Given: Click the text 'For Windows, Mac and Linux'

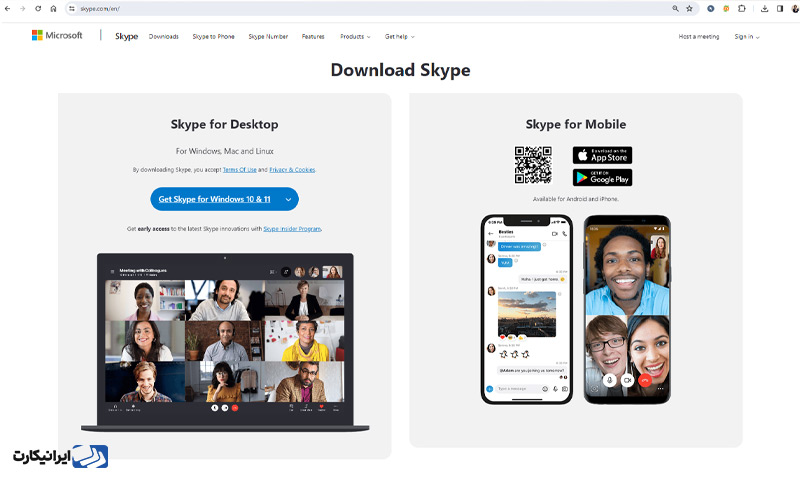Looking at the screenshot, I should click(224, 151).
